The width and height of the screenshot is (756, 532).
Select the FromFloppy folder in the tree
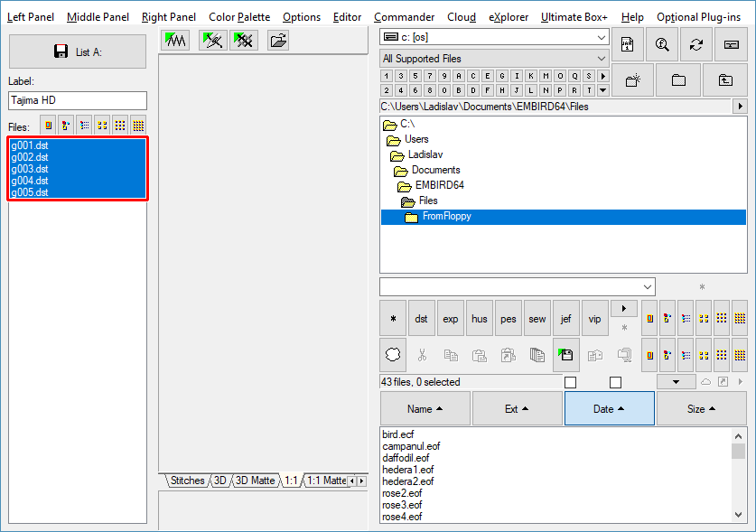[x=446, y=217]
